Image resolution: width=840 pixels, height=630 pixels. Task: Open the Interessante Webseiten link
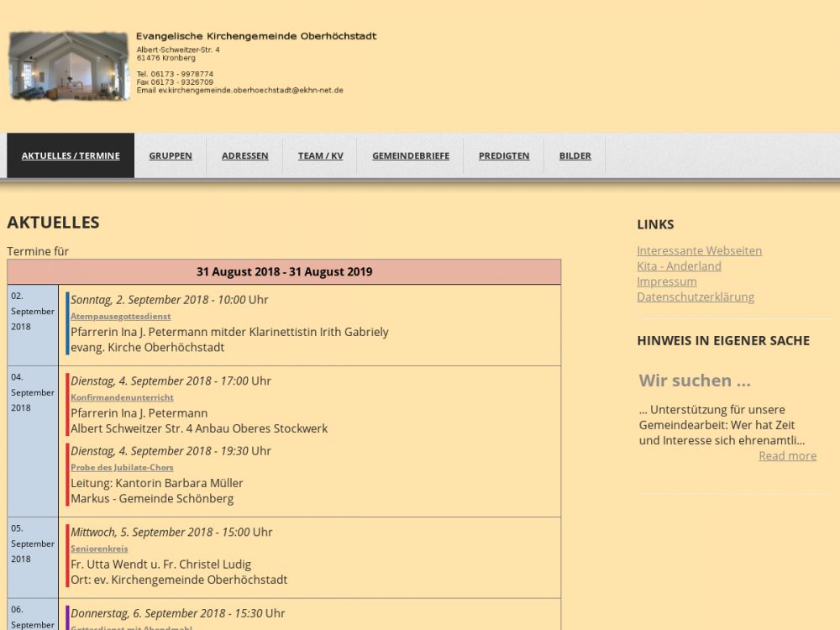tap(699, 250)
